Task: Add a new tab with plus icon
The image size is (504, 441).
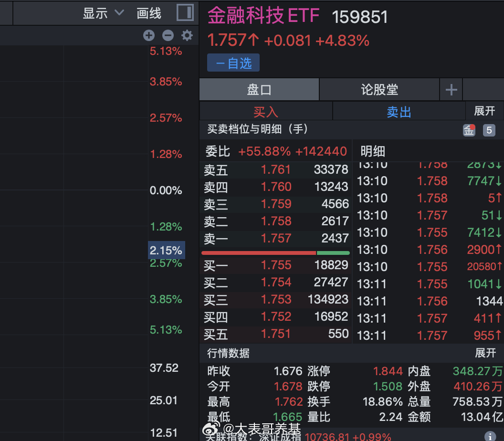Action: click(451, 89)
